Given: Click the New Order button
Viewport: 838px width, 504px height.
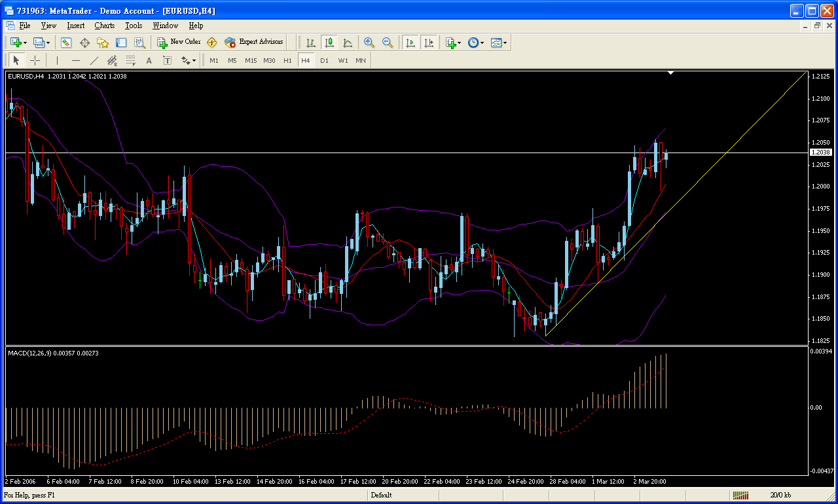Looking at the screenshot, I should point(179,43).
